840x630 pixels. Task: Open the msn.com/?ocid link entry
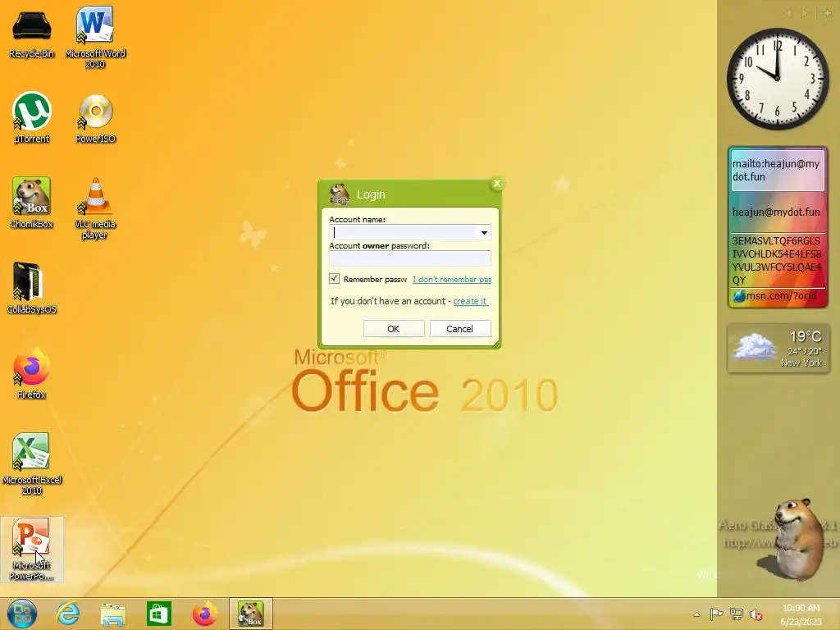tap(778, 295)
